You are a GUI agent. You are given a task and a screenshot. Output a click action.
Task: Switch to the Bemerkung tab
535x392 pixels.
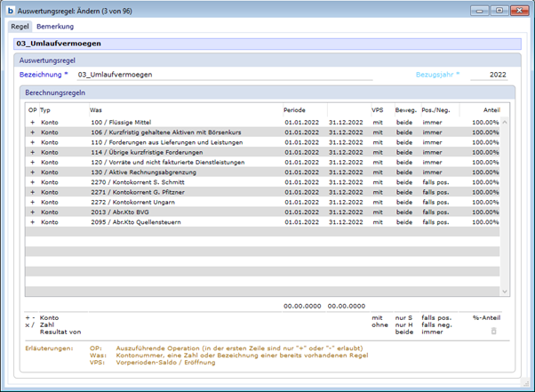click(54, 27)
